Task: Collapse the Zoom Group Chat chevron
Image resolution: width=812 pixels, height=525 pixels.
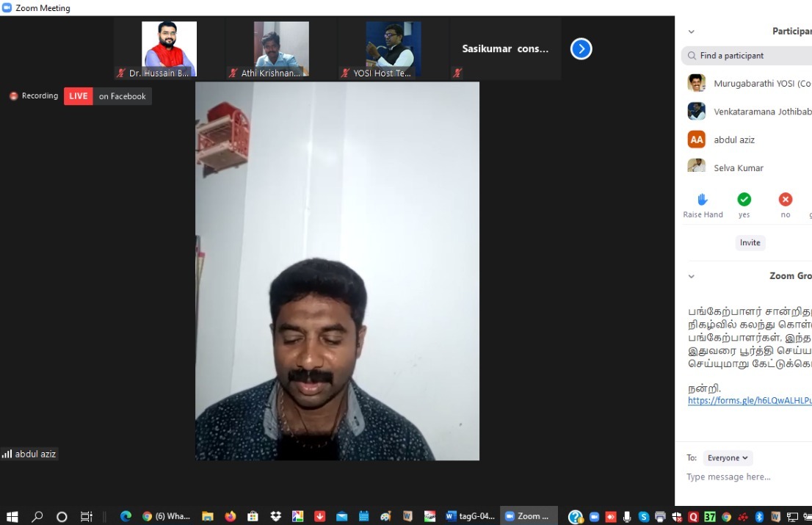Action: point(691,276)
